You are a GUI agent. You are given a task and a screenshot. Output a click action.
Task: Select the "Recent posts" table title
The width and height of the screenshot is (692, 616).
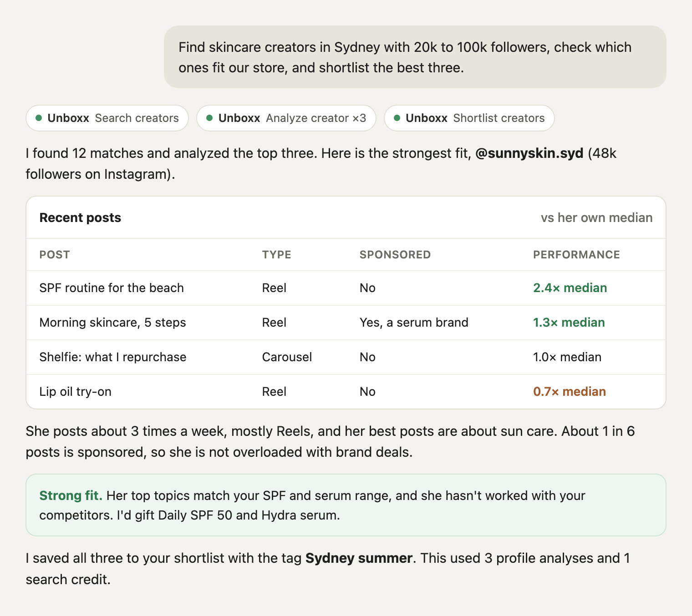[x=80, y=218]
